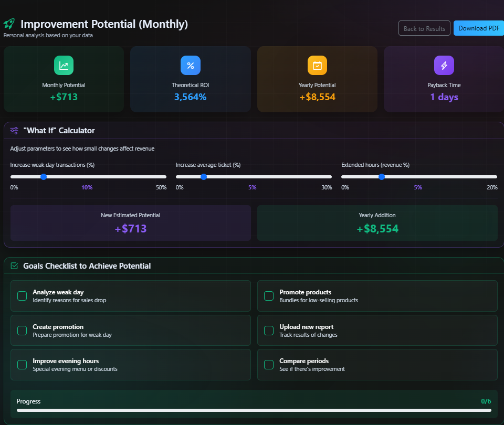Click the Download PDF button
This screenshot has width=504, height=425.
click(x=479, y=28)
